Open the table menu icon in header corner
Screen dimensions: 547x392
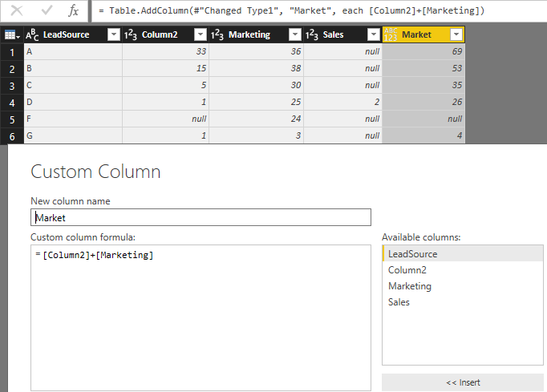(x=12, y=35)
